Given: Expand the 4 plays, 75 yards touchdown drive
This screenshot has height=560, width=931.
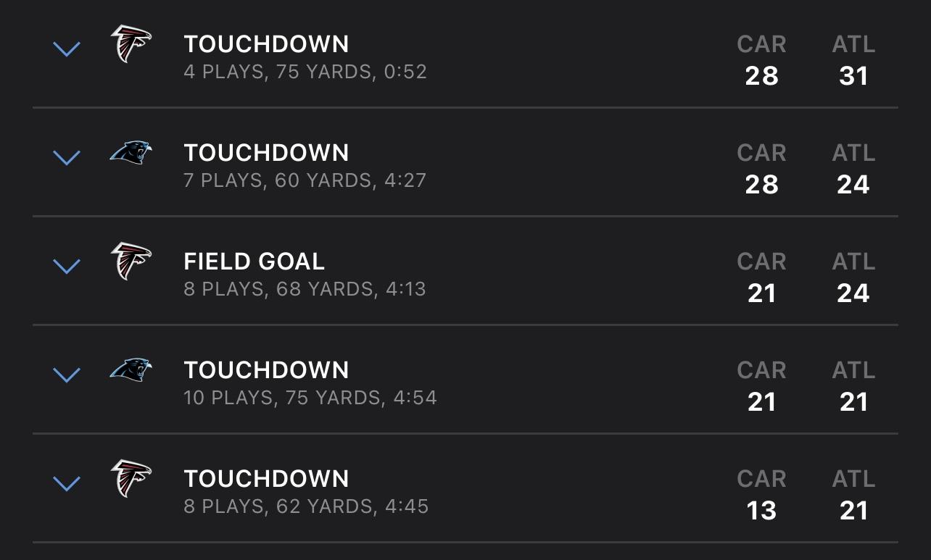Looking at the screenshot, I should tap(67, 49).
